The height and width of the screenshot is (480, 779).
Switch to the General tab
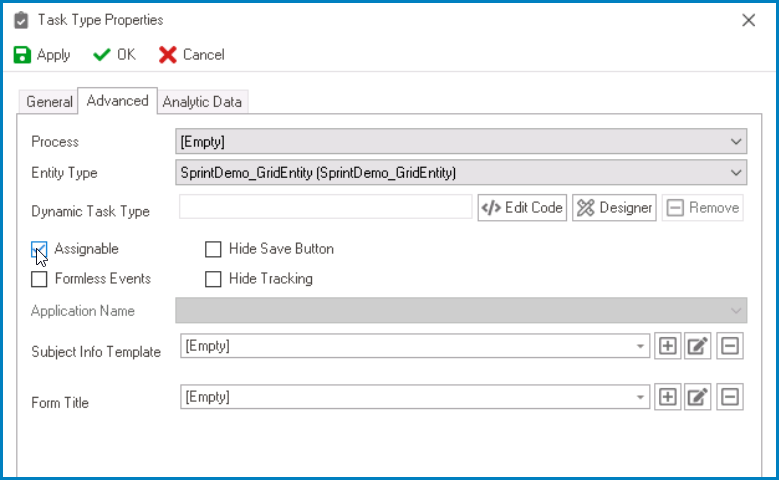click(49, 102)
